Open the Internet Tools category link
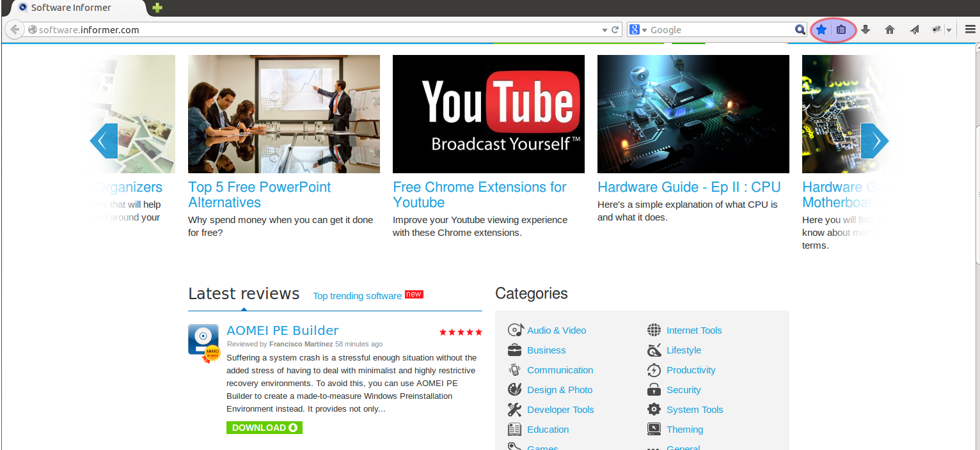The height and width of the screenshot is (450, 980). [x=694, y=330]
